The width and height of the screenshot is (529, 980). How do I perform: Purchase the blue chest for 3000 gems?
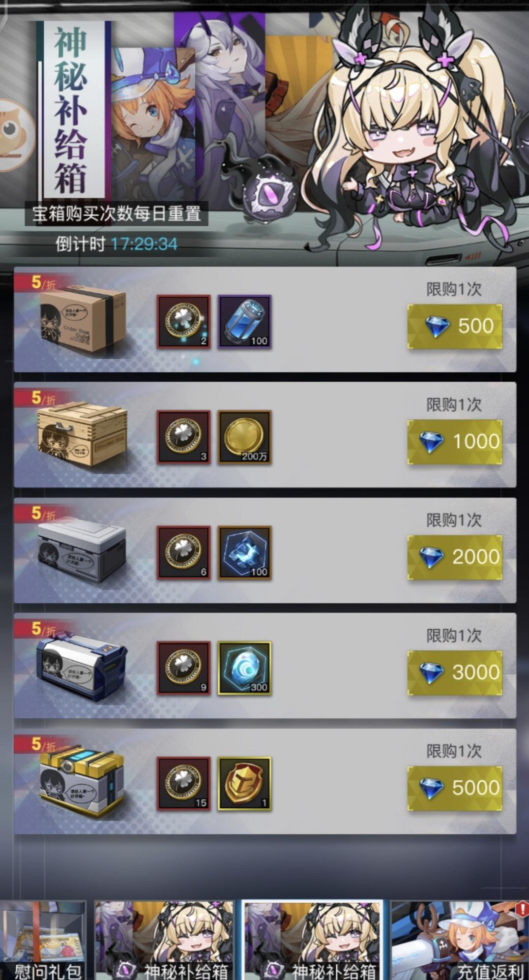[455, 672]
